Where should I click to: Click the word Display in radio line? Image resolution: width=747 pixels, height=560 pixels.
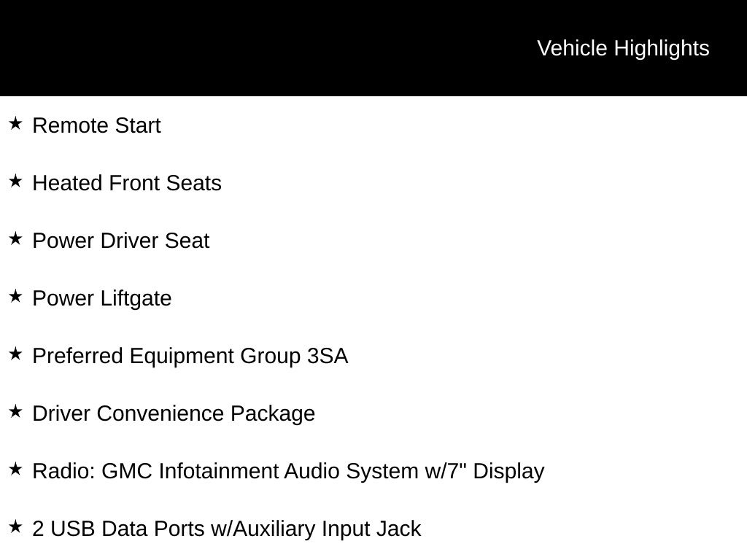pyautogui.click(x=508, y=472)
